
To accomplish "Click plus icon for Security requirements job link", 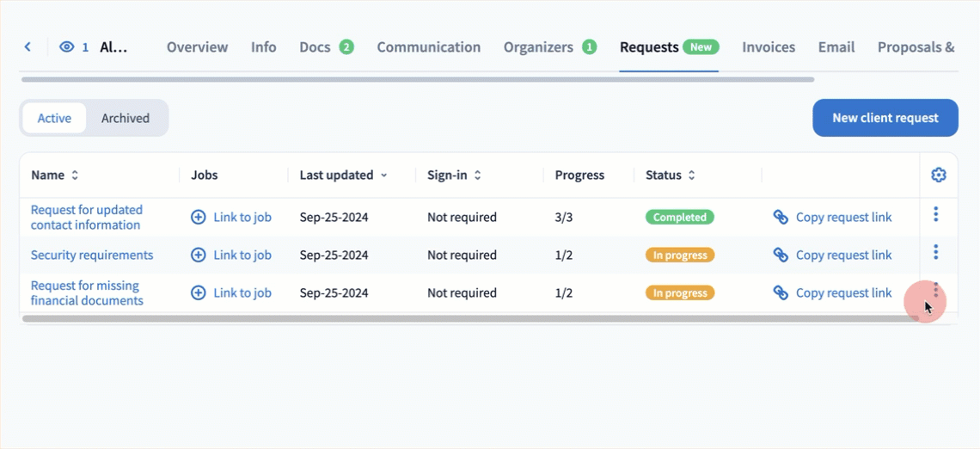I will point(199,255).
